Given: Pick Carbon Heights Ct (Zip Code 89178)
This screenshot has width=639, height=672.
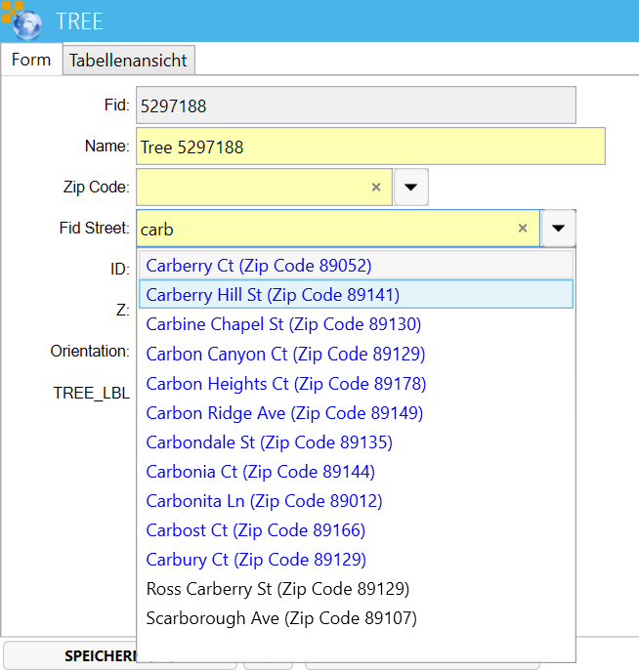Looking at the screenshot, I should pos(356,384).
